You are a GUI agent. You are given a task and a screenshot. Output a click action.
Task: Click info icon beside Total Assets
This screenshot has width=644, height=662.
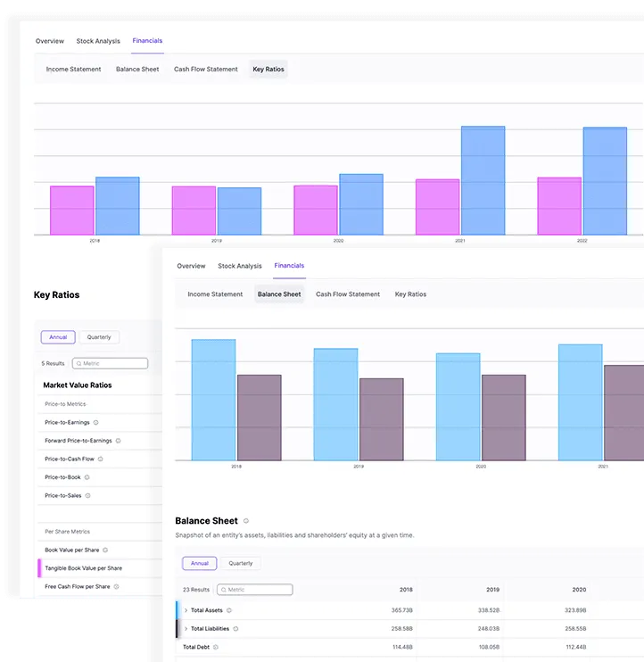coord(229,610)
